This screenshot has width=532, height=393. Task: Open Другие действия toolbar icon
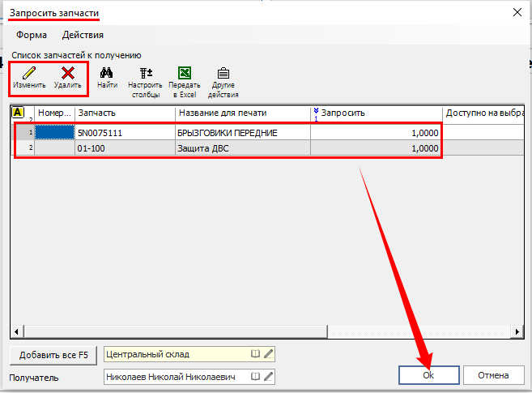pyautogui.click(x=223, y=82)
